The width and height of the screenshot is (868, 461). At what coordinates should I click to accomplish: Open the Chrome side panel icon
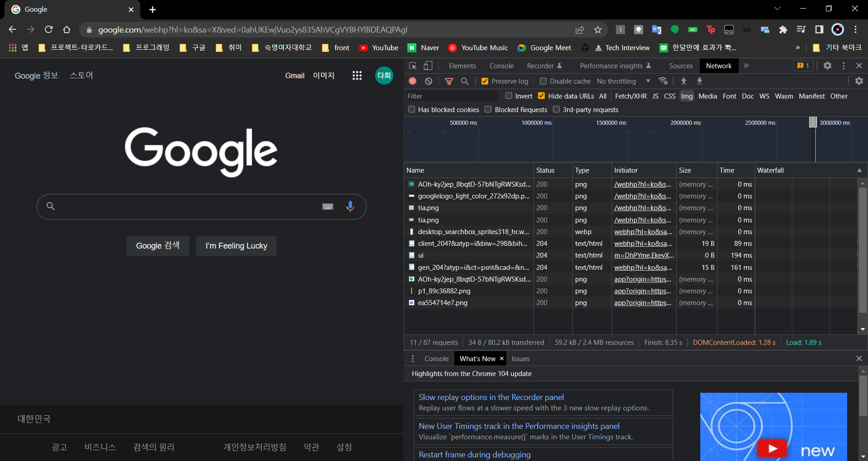tap(819, 29)
